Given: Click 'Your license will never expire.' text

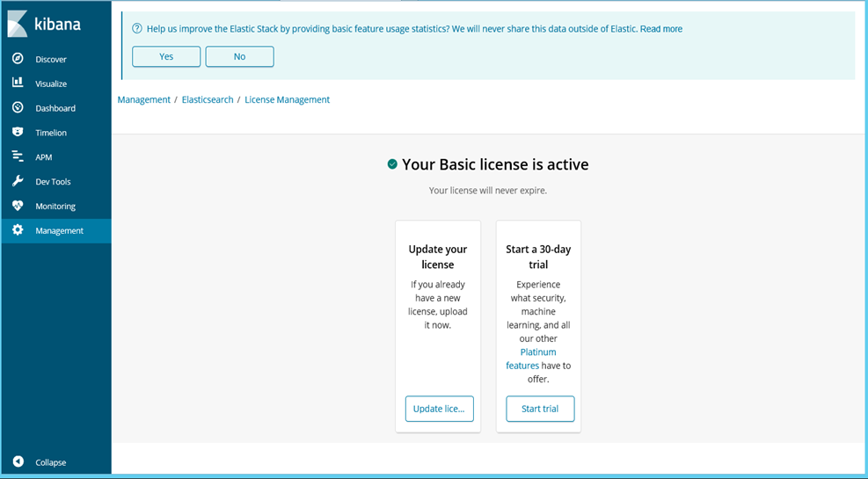Looking at the screenshot, I should coord(488,190).
